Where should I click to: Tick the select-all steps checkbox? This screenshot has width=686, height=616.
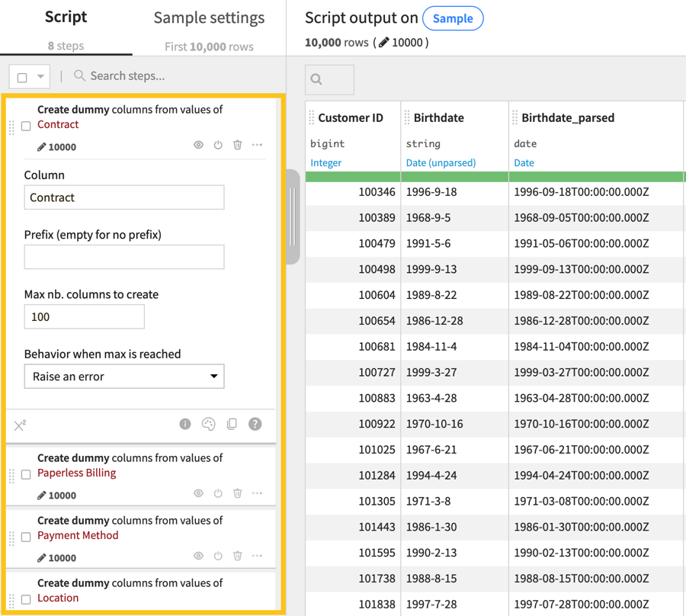22,78
